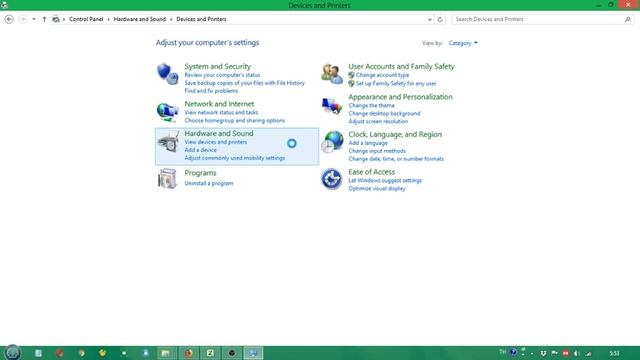Image resolution: width=640 pixels, height=360 pixels.
Task: Click the Ease of Access icon
Action: 331,179
